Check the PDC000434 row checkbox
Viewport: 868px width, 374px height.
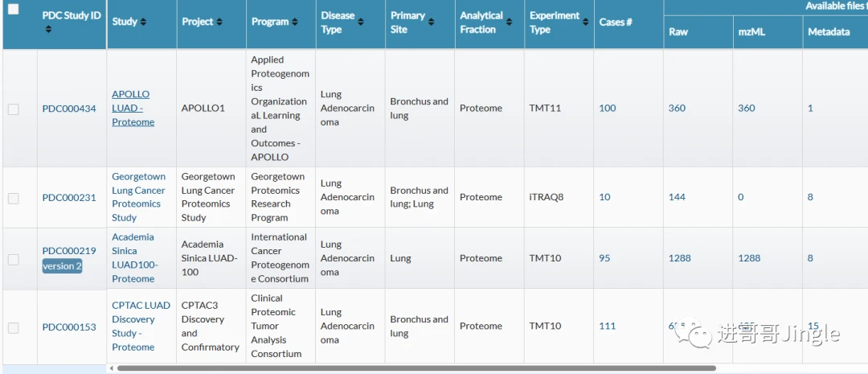tap(13, 109)
